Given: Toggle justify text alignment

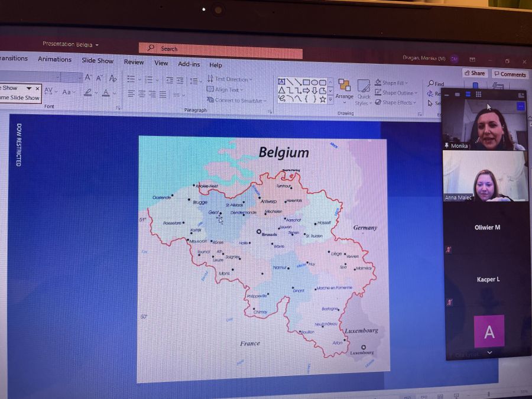Looking at the screenshot, I should 163,94.
